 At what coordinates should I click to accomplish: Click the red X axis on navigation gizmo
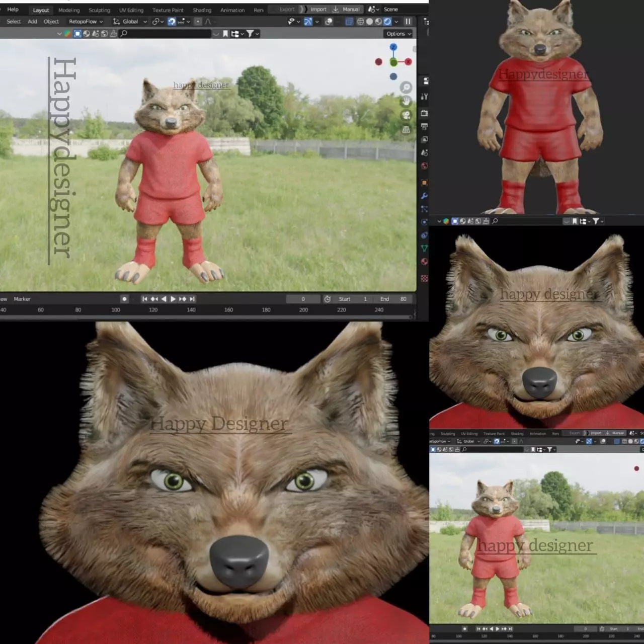point(408,62)
